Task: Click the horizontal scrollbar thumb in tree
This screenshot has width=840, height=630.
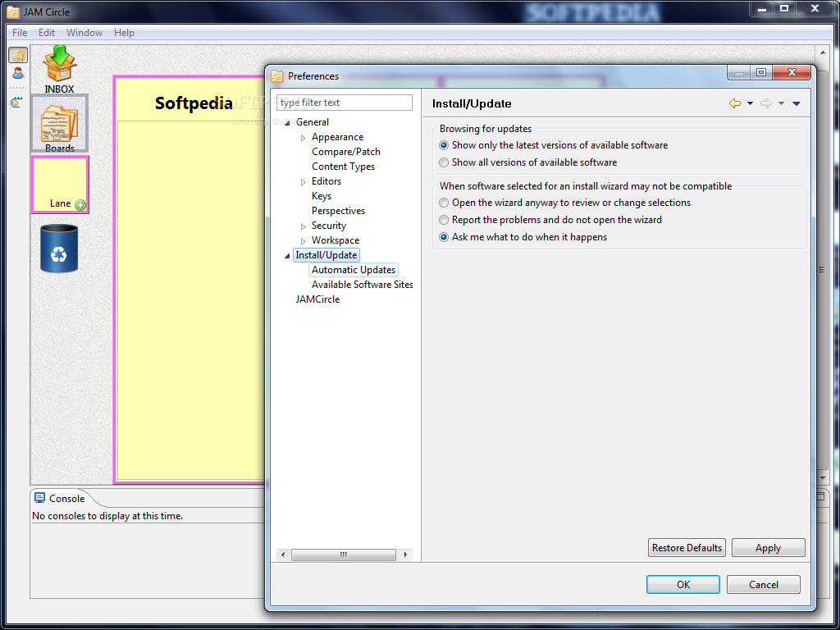Action: click(344, 555)
